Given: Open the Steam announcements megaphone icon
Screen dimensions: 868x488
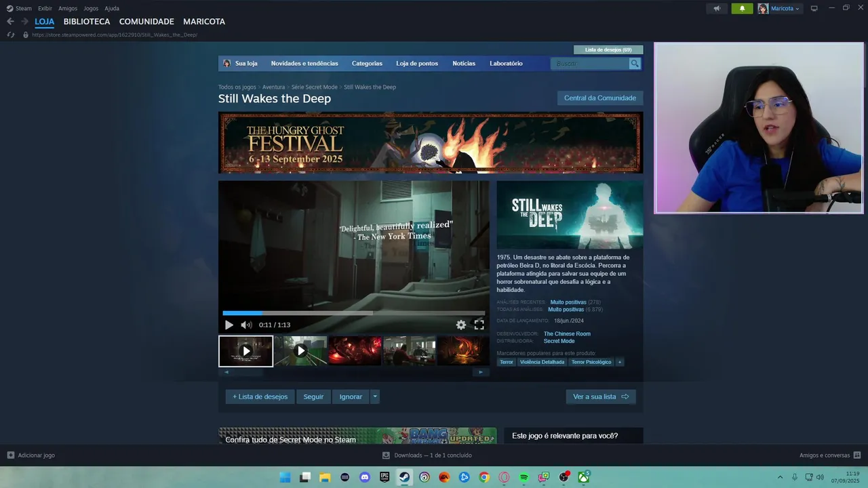Looking at the screenshot, I should tap(717, 8).
